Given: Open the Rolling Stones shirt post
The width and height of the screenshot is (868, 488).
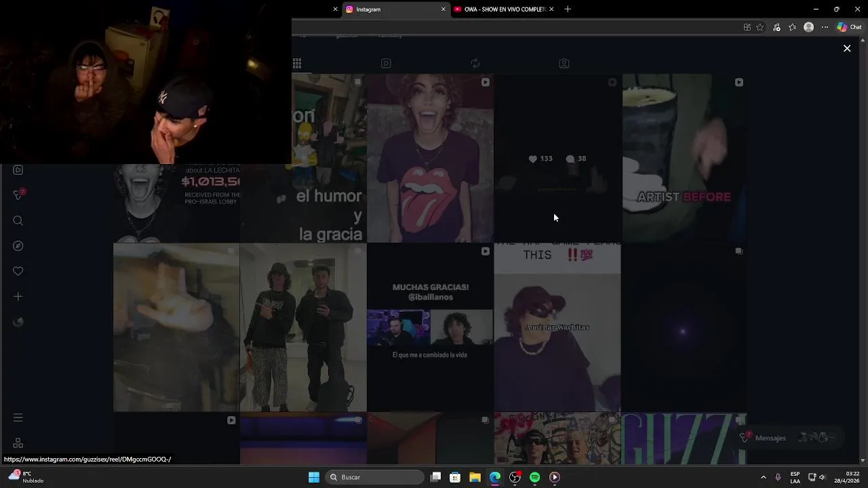Looking at the screenshot, I should 430,158.
